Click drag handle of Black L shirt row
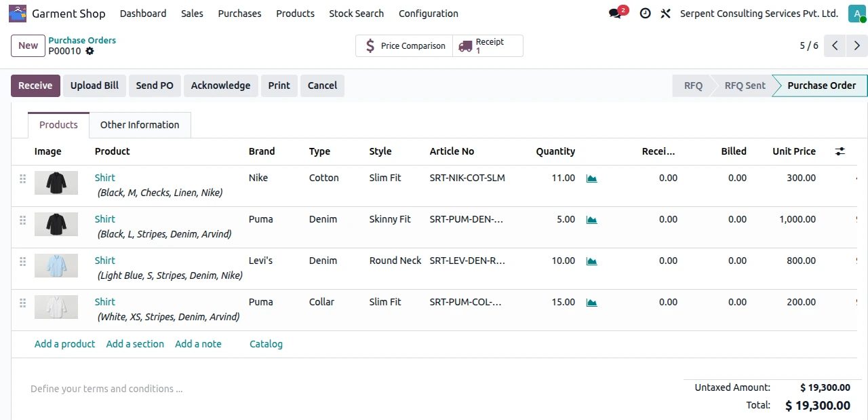Image resolution: width=868 pixels, height=420 pixels. [x=22, y=220]
